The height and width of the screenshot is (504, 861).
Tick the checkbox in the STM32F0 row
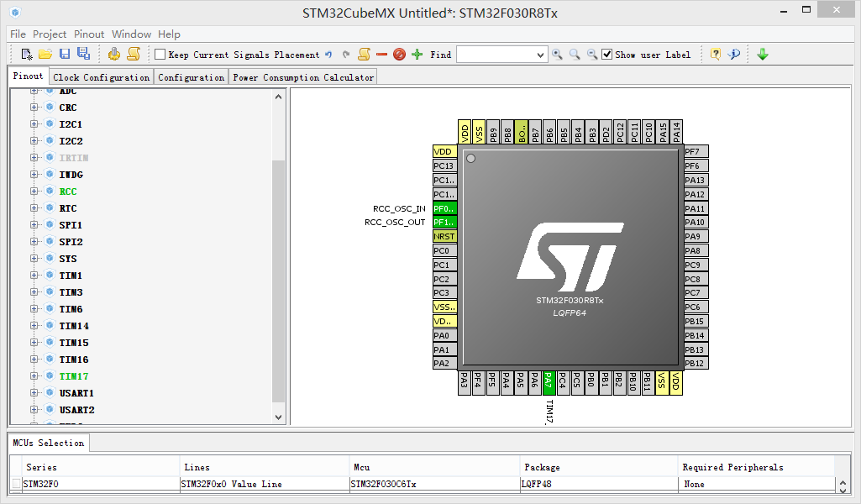pos(17,484)
